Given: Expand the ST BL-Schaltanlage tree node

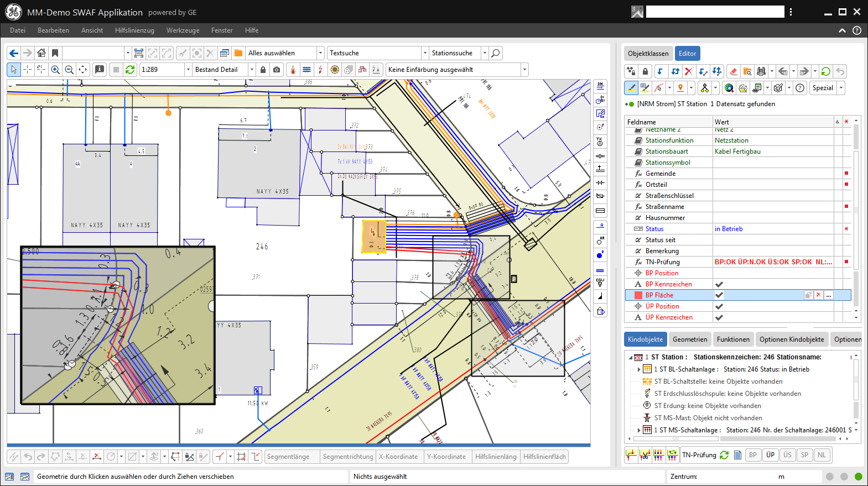Looking at the screenshot, I should click(639, 369).
